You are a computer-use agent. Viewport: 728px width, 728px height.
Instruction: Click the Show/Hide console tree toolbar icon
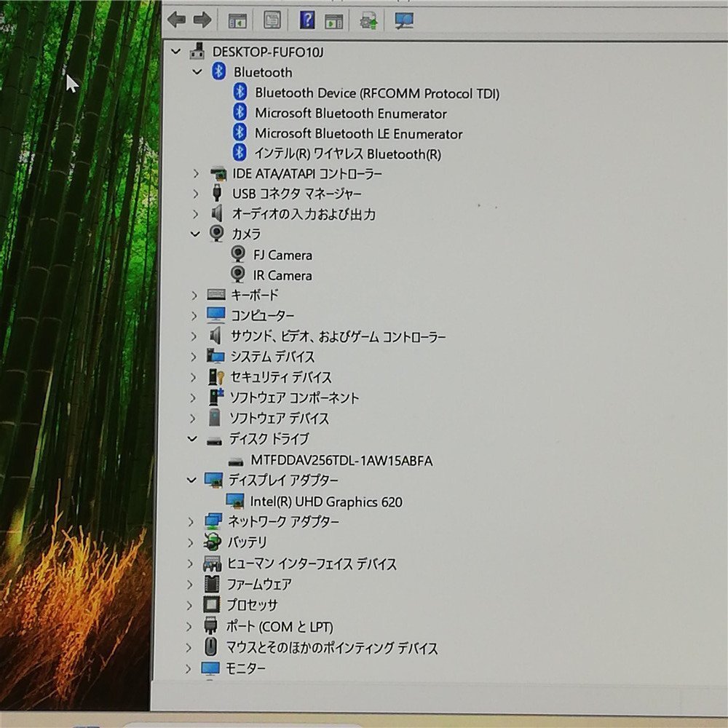pos(237,21)
